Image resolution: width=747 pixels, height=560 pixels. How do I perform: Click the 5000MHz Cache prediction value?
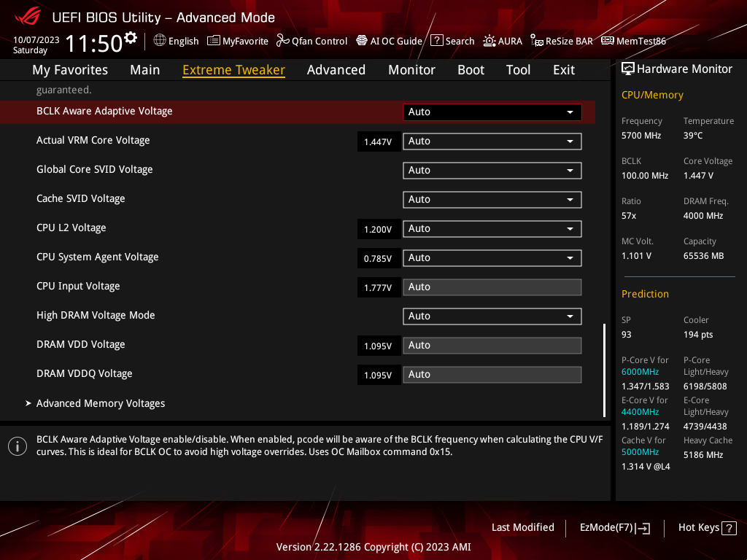(640, 452)
